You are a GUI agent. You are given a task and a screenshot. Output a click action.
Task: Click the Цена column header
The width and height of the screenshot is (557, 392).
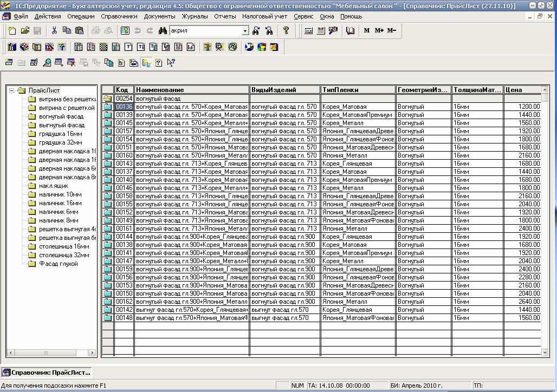[522, 90]
